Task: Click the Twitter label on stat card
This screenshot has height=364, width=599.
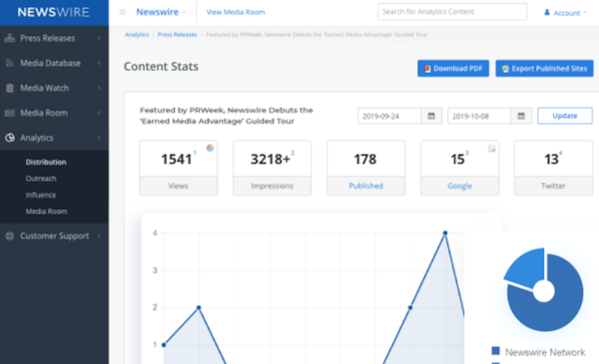Action: tap(553, 185)
